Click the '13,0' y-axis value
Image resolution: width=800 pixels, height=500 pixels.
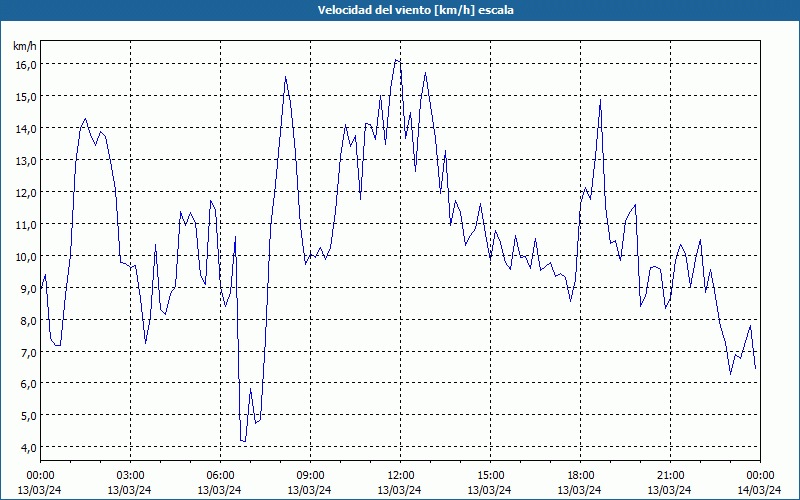coord(26,160)
